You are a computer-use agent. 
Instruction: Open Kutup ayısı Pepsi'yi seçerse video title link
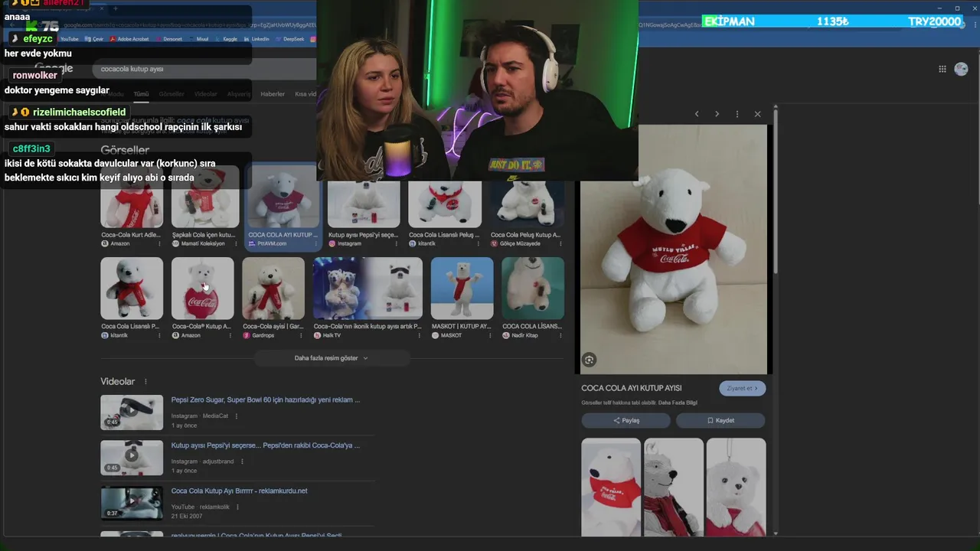click(x=266, y=445)
